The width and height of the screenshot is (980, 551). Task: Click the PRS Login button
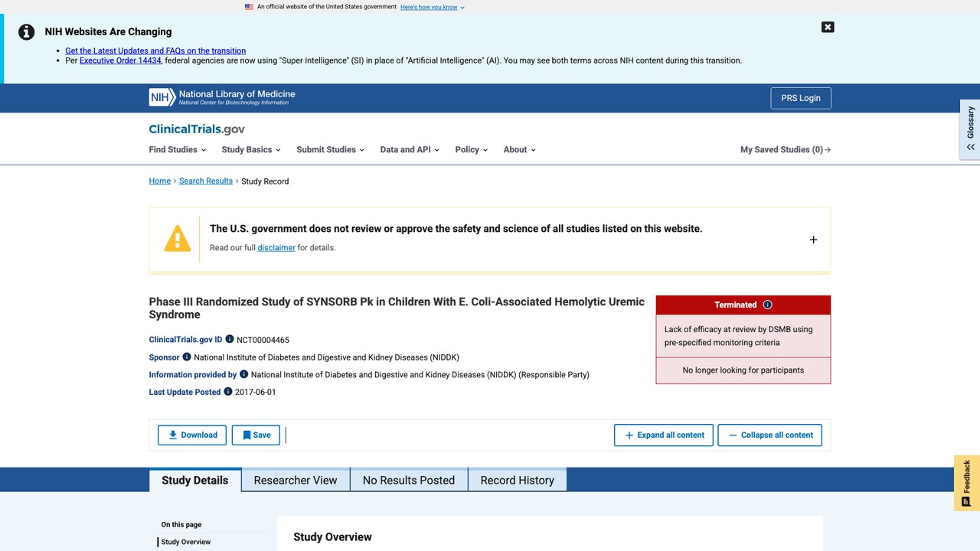coord(801,98)
